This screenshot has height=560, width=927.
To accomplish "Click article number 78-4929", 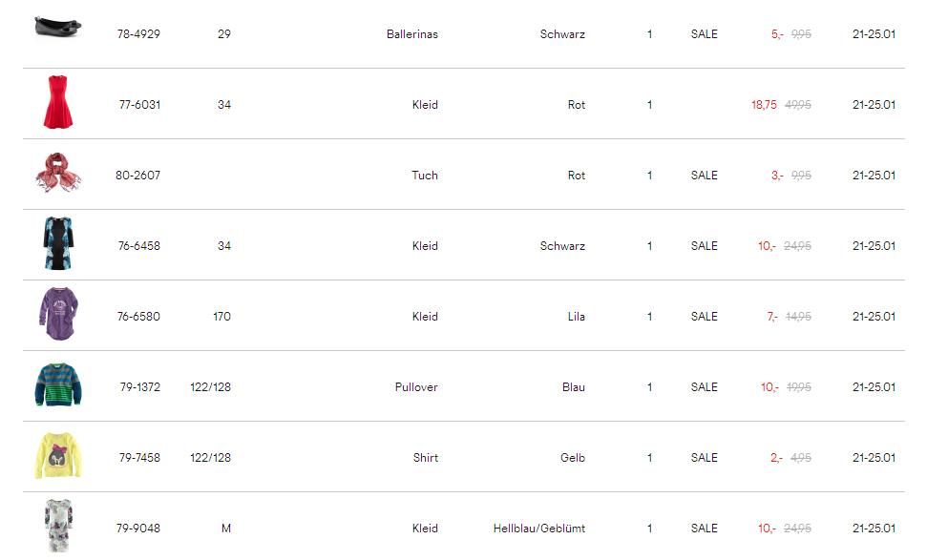I will coord(138,34).
